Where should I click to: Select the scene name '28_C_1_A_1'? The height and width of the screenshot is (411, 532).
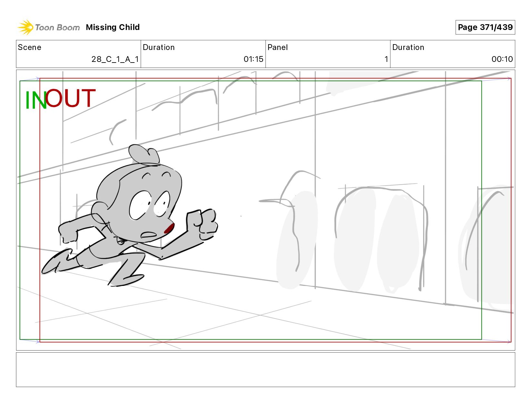point(115,59)
